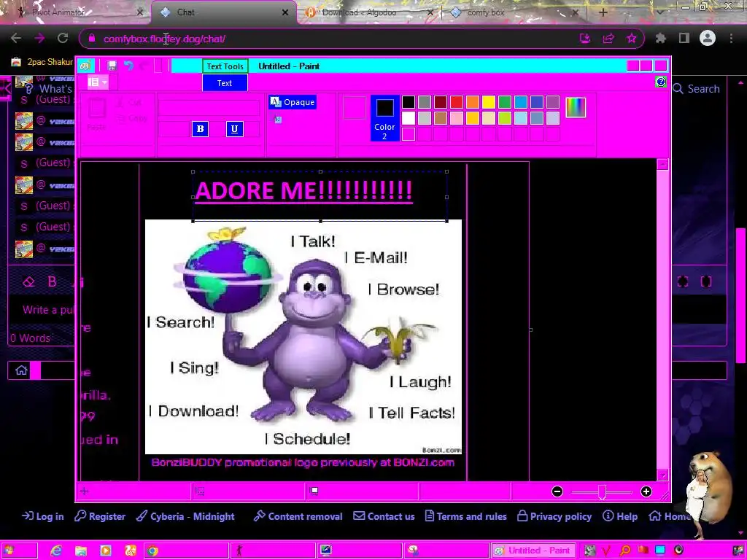Pick the green color swatch

pyautogui.click(x=505, y=102)
